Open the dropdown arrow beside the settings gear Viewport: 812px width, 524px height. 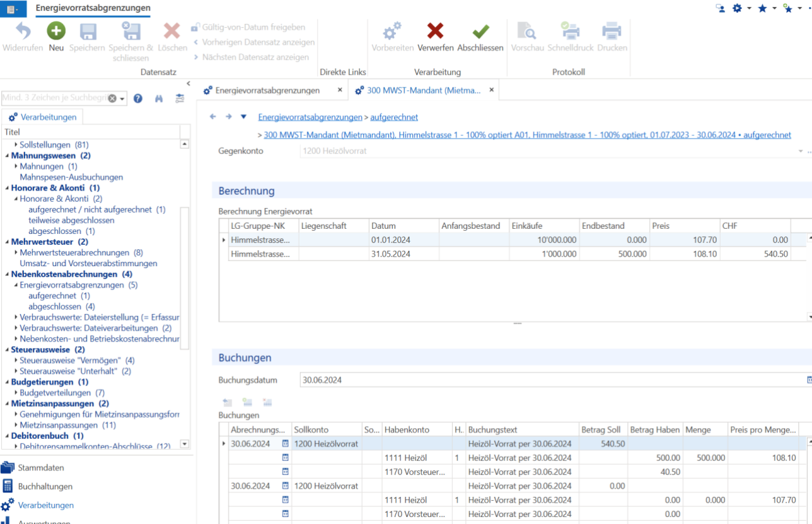750,8
